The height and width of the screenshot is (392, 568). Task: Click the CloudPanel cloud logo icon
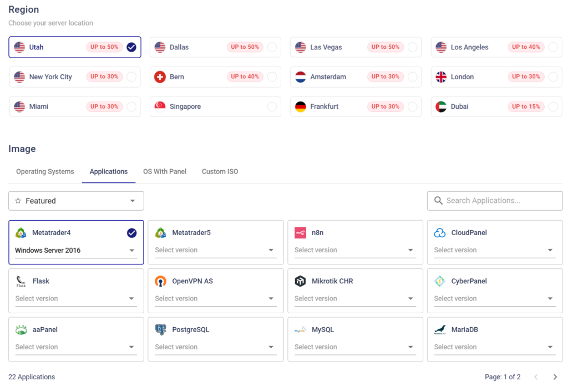[x=440, y=233]
